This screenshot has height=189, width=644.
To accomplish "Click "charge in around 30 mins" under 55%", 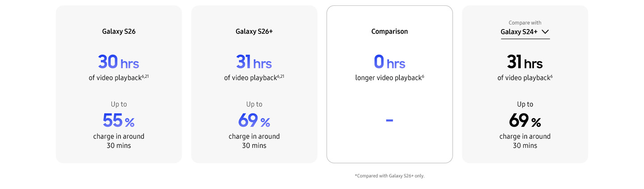I will pyautogui.click(x=119, y=141).
